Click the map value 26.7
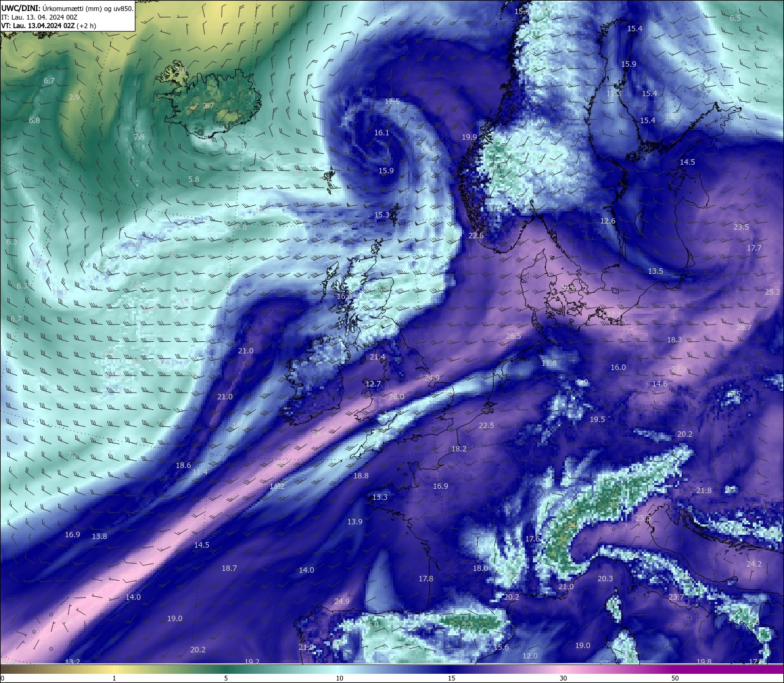 (x=743, y=328)
